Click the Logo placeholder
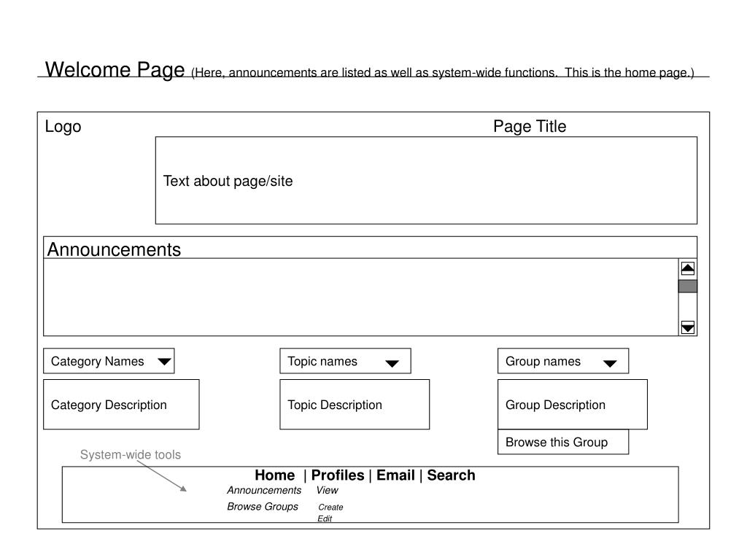This screenshot has width=747, height=560. point(63,127)
